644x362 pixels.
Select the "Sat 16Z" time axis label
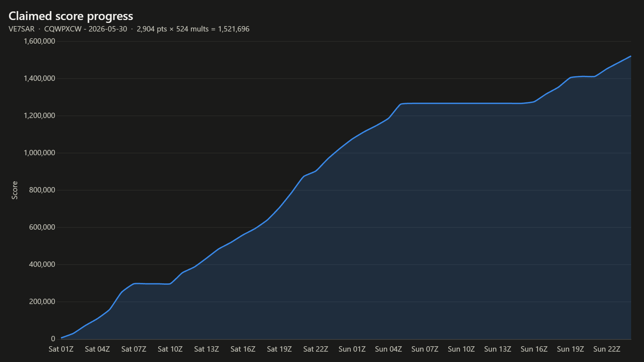coord(243,349)
